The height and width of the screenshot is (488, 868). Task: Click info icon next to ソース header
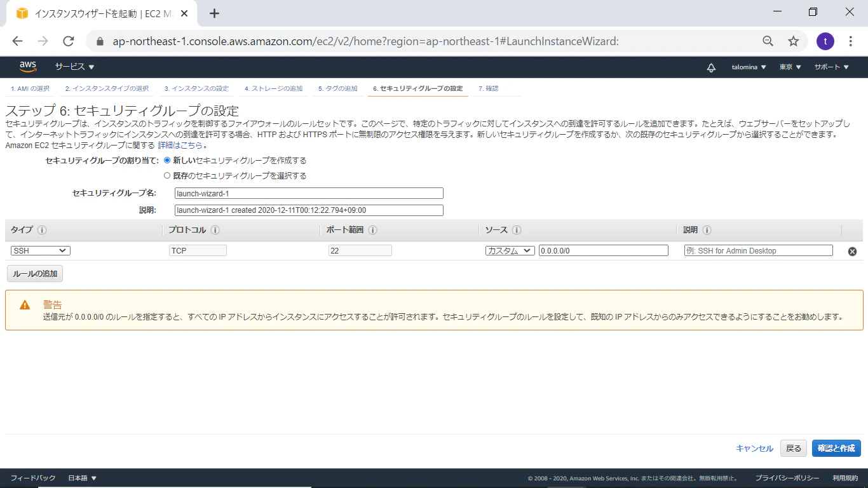coord(517,230)
